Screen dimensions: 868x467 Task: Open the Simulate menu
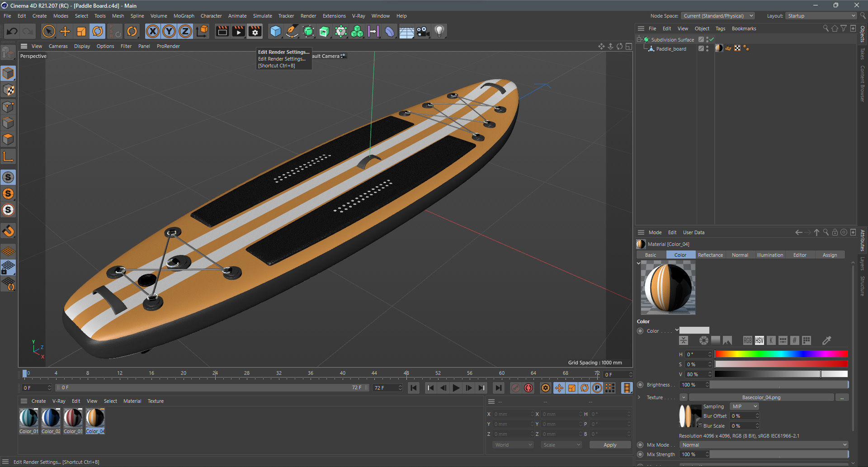(x=262, y=16)
